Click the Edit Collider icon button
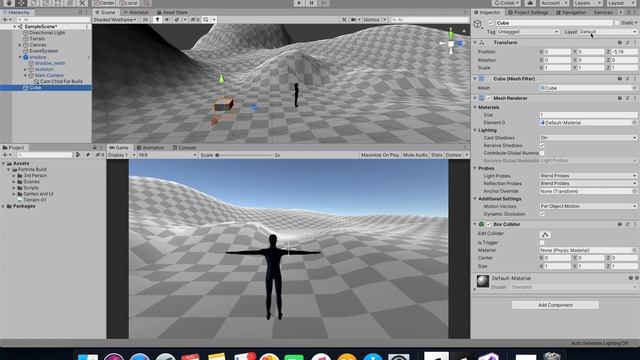This screenshot has height=360, width=640. pos(545,234)
